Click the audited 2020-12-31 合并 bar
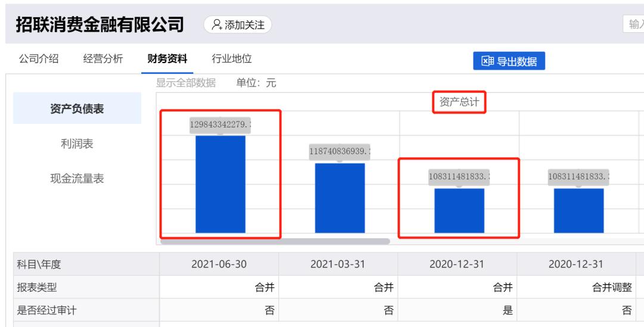This screenshot has width=644, height=327. [x=459, y=210]
